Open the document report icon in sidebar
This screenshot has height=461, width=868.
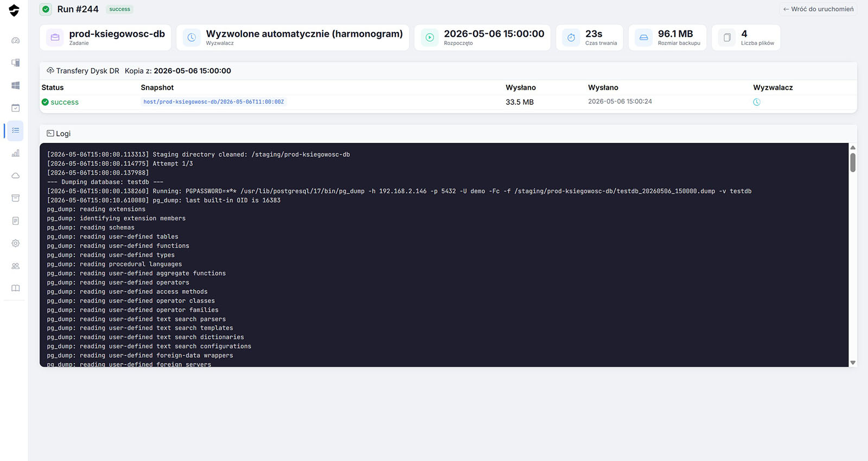click(x=16, y=220)
